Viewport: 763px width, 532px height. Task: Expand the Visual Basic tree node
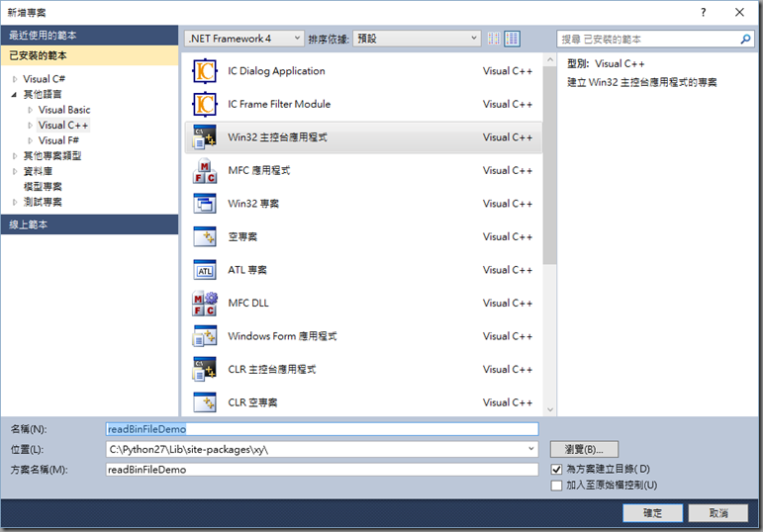tap(30, 110)
